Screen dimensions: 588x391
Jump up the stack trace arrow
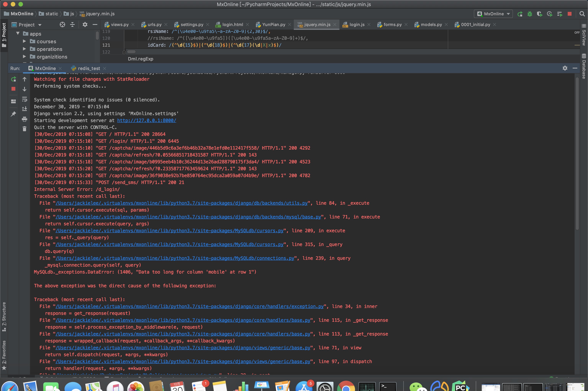(25, 79)
